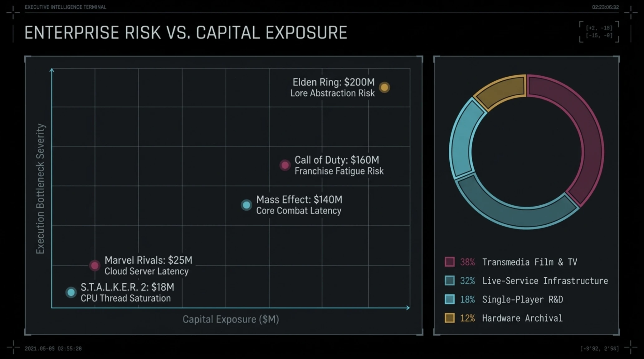Viewport: 644px width, 359px height.
Task: Click the Elden Ring yellow data point
Action: click(x=384, y=88)
